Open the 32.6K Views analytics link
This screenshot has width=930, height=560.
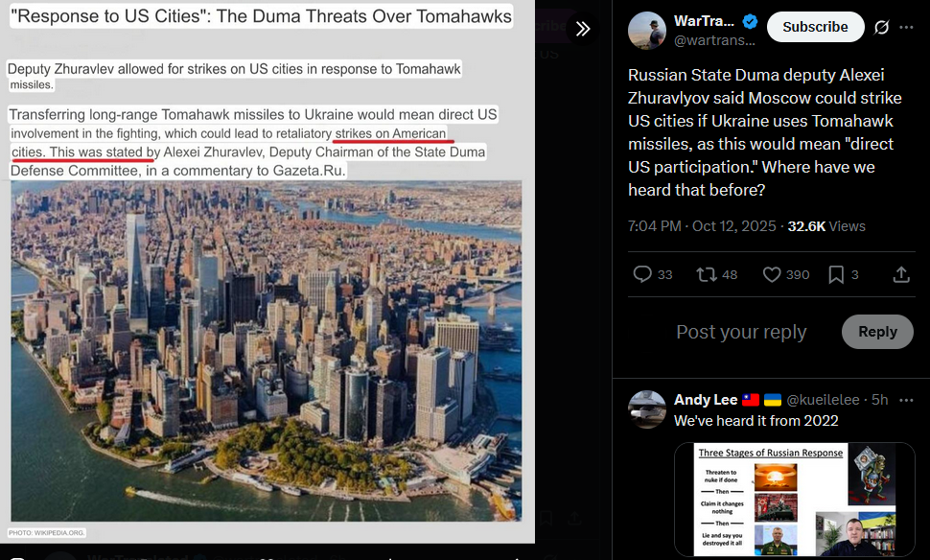point(826,226)
